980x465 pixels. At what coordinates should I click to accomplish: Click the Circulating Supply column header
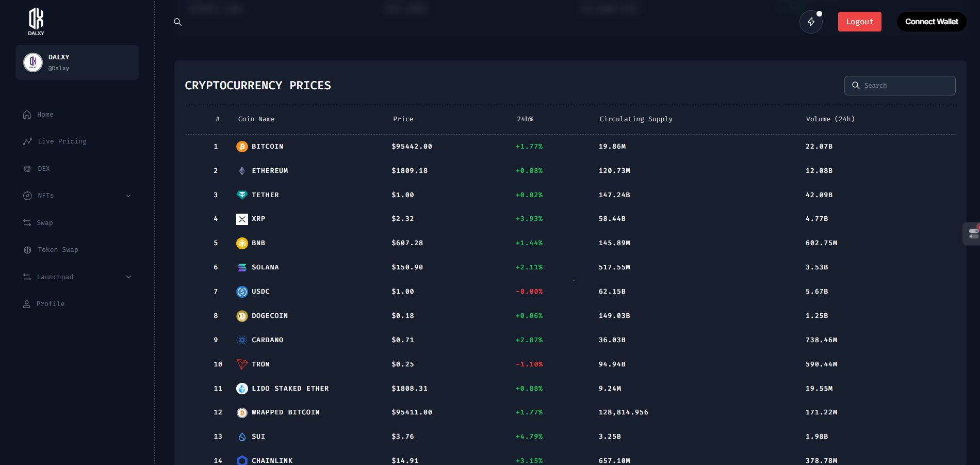[635, 119]
